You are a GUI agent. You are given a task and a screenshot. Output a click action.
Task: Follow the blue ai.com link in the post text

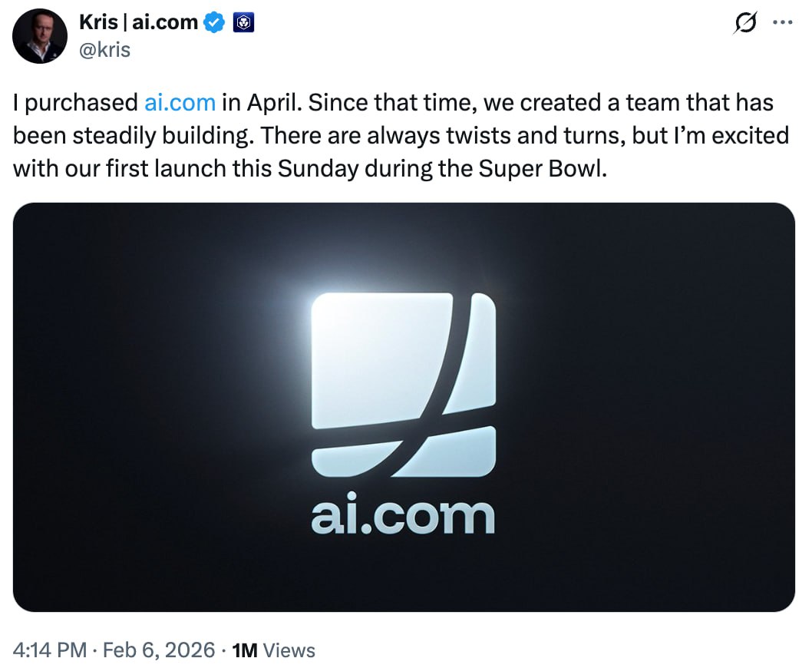coord(180,103)
